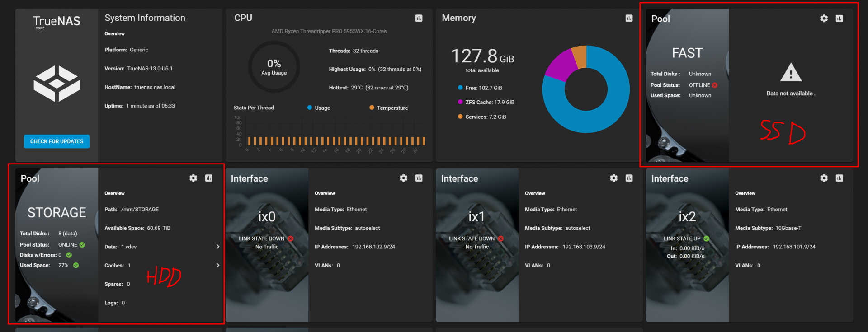The height and width of the screenshot is (332, 868).
Task: Click the CHECK FOR UPDATES button
Action: tap(57, 141)
